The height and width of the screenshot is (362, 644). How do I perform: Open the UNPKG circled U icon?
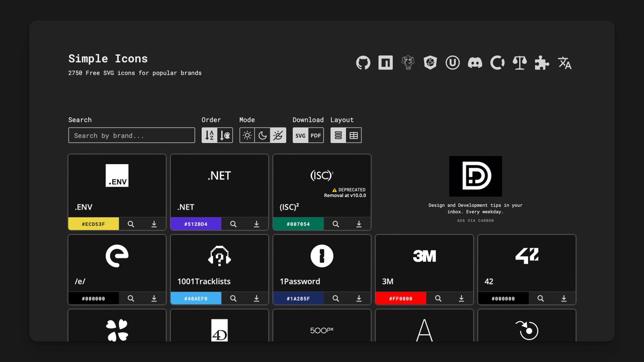coord(452,63)
